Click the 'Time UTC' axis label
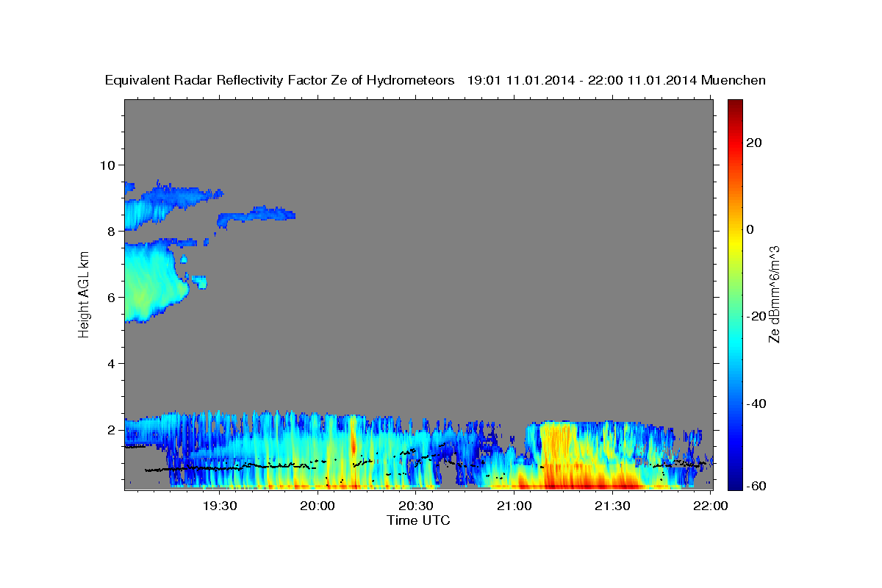Image resolution: width=882 pixels, height=588 pixels. tap(418, 520)
